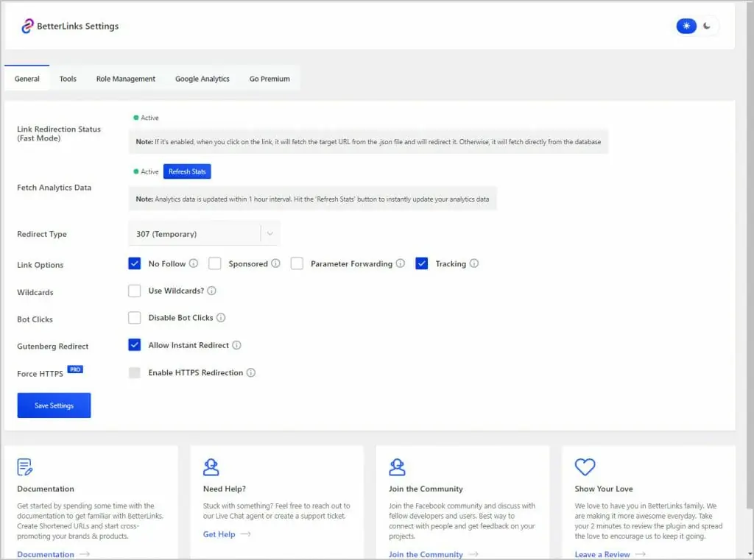This screenshot has height=560, width=754.
Task: Open the Leave a Review link
Action: click(602, 554)
